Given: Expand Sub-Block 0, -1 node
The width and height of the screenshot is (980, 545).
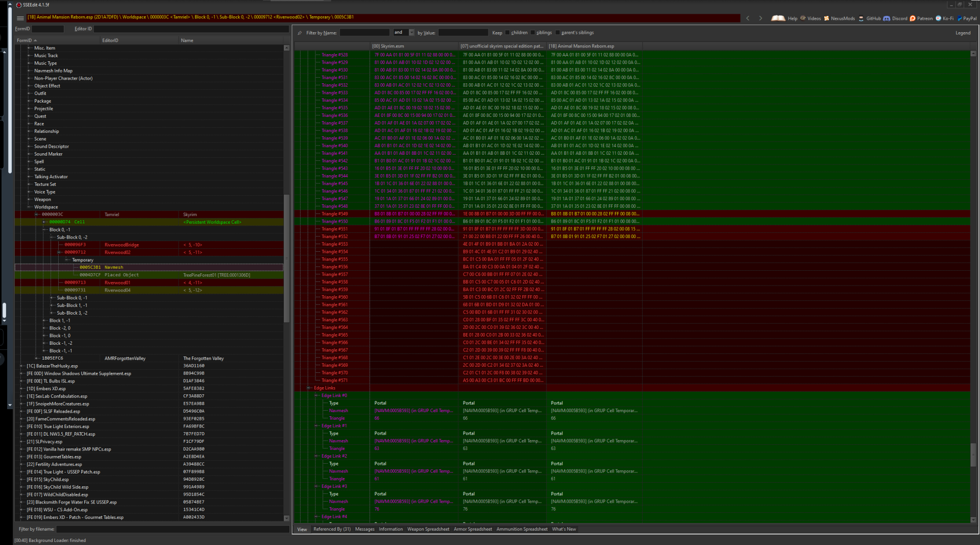Looking at the screenshot, I should 52,298.
